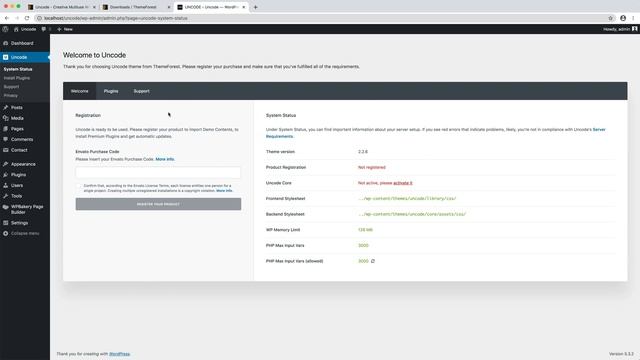Select the Welcome tab
Image resolution: width=640 pixels, height=360 pixels.
80,91
